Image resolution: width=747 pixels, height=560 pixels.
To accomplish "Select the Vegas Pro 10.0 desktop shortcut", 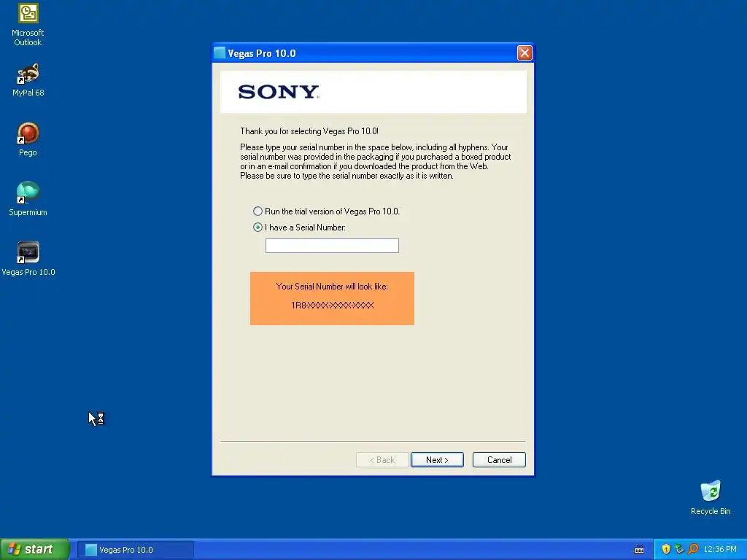I will [x=28, y=259].
